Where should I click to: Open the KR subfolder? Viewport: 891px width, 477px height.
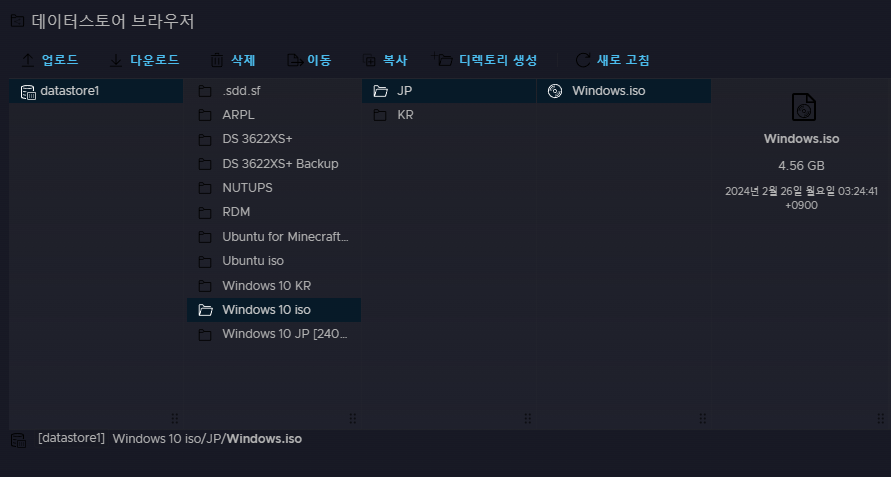coord(405,115)
